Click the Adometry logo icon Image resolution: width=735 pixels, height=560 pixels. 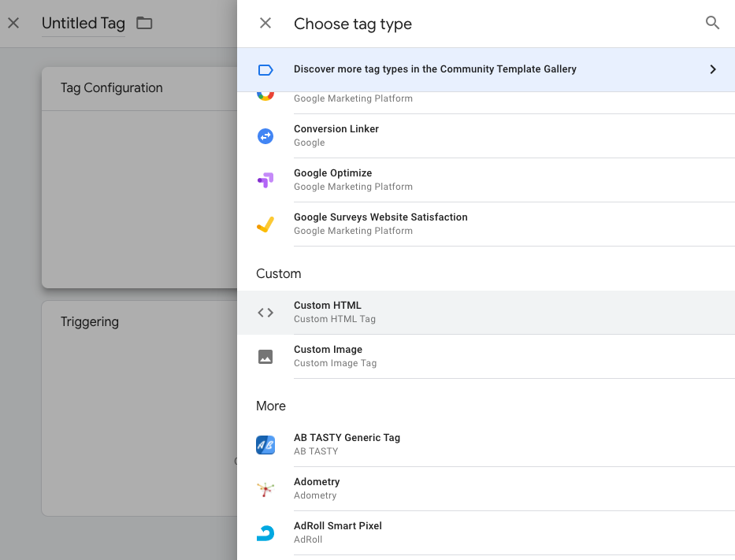point(265,489)
